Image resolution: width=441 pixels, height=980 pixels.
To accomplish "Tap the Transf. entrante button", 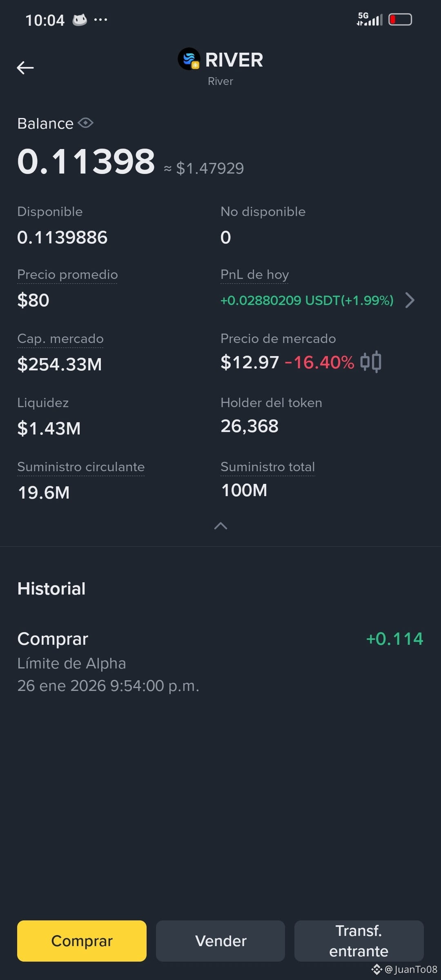I will tap(359, 941).
